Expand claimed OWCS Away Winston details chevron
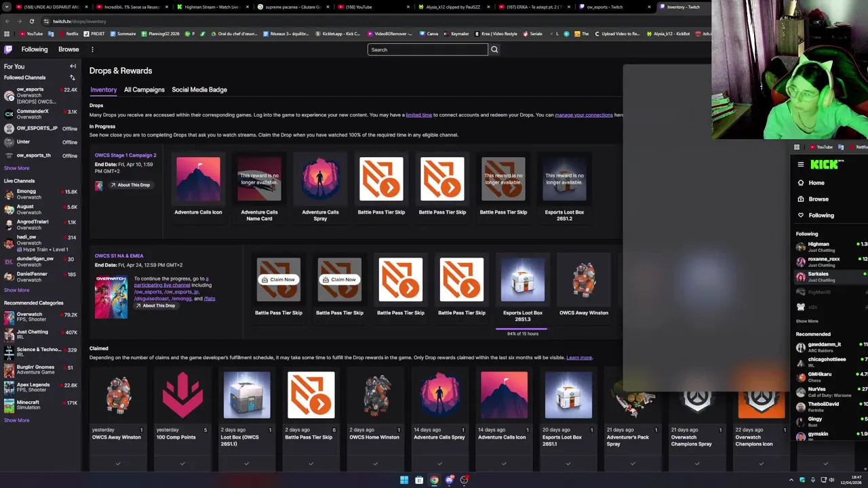The width and height of the screenshot is (868, 488). pos(118,464)
